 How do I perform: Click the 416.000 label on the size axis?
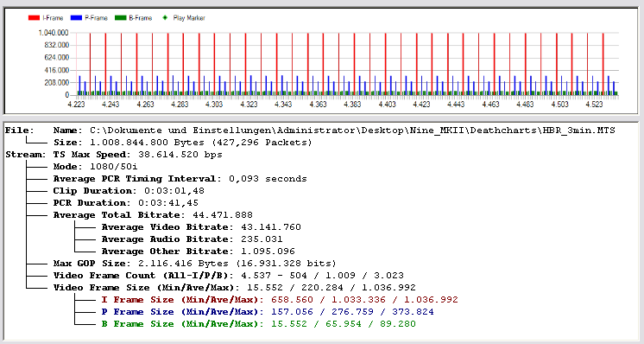[57, 70]
